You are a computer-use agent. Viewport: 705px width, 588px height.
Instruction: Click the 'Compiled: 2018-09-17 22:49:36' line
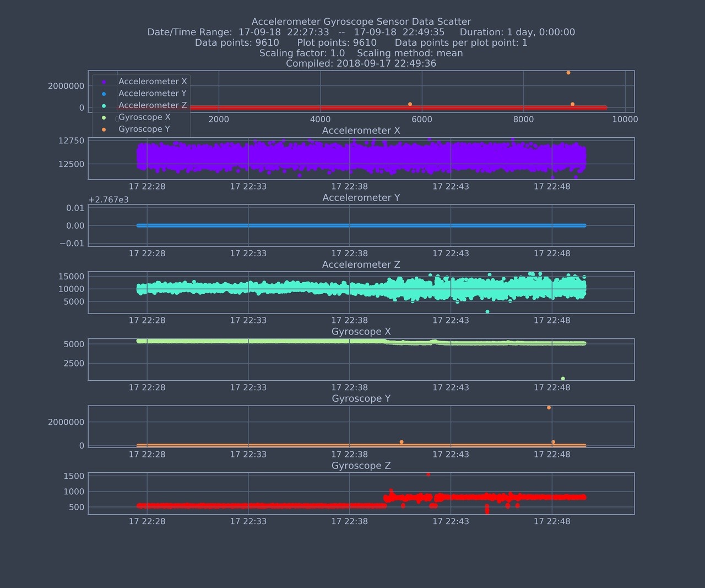click(361, 64)
